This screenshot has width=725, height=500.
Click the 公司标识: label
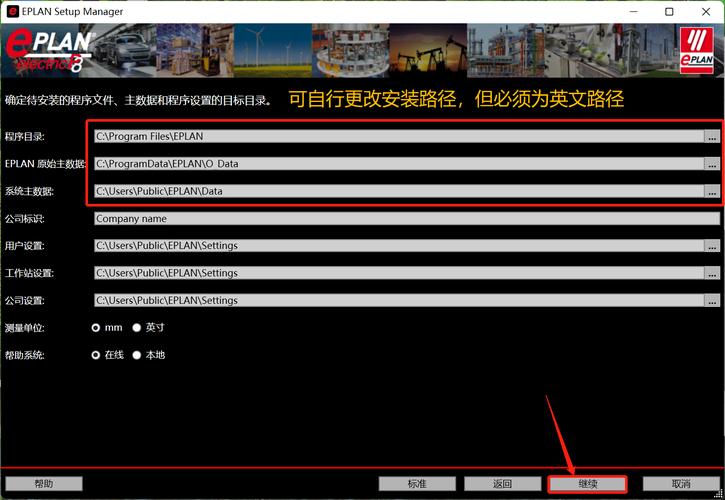coord(25,219)
